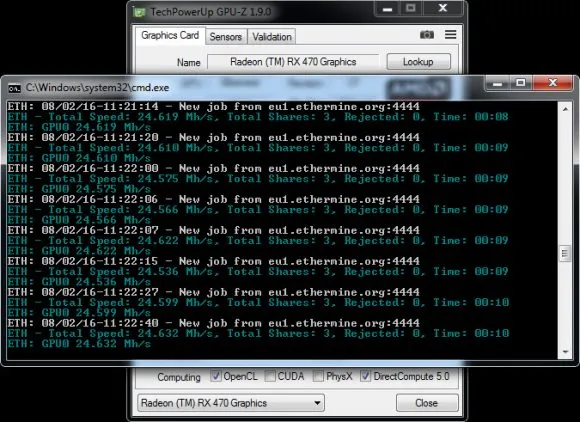Click 'GPU0 24.622 Mh/s' line
580x422 pixels.
pyautogui.click(x=79, y=251)
